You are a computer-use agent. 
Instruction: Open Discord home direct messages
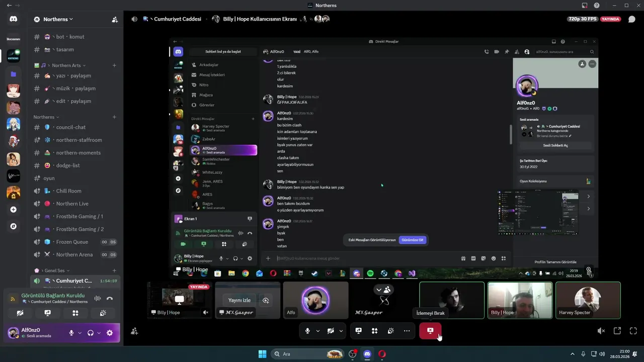point(13,19)
